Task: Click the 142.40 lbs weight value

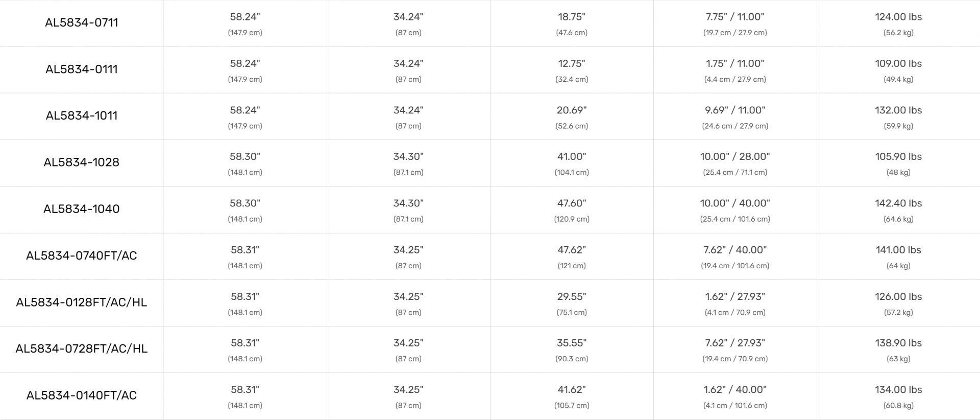Action: [x=898, y=203]
